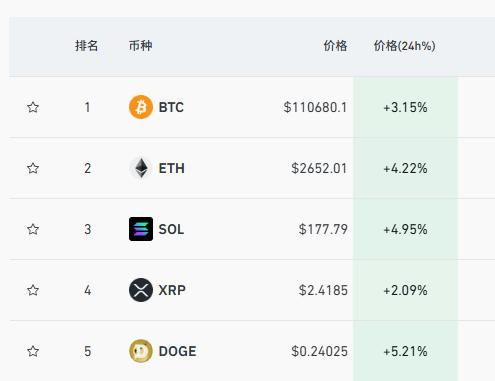Screen dimensions: 495x381
Task: Star the XRP row
Action: click(x=33, y=290)
